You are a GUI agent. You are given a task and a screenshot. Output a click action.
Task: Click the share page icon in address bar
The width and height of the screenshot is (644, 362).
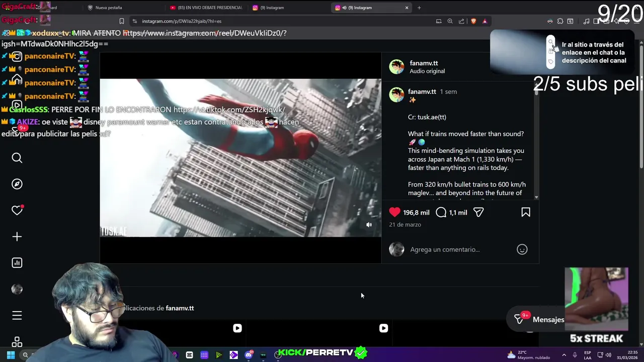click(461, 21)
